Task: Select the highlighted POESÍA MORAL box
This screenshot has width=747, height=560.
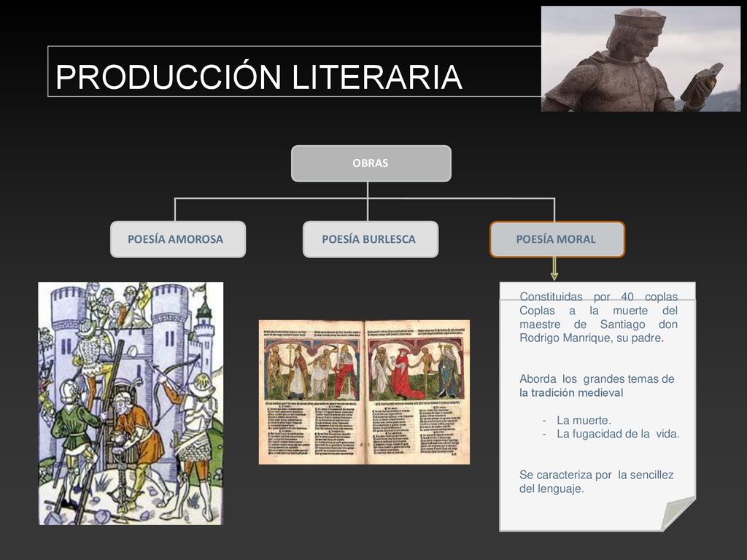Action: coord(557,239)
